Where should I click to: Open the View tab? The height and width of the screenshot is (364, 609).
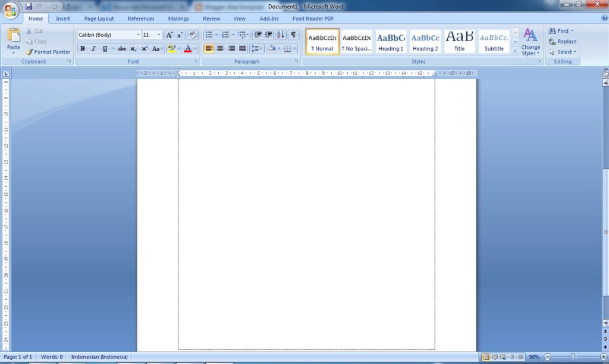(239, 18)
